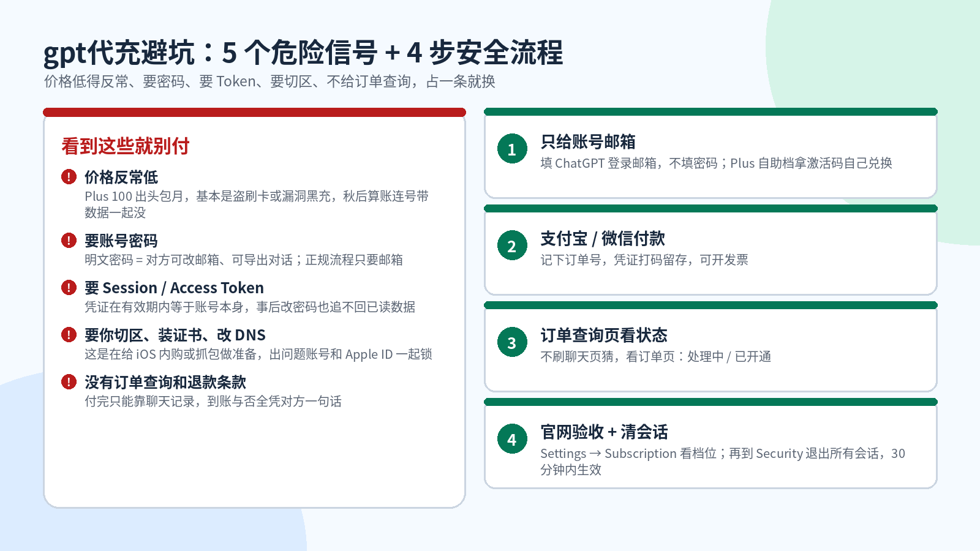Image resolution: width=980 pixels, height=551 pixels.
Task: Select the heading 要账号密码
Action: tap(121, 241)
